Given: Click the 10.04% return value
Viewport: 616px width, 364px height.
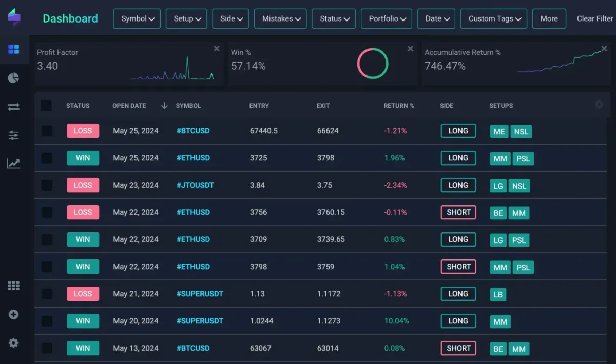Looking at the screenshot, I should 396,321.
